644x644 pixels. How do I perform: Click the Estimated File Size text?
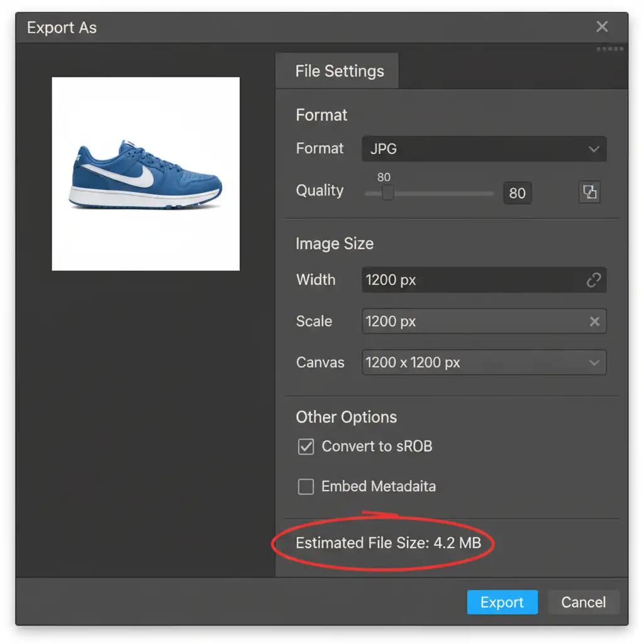point(388,543)
